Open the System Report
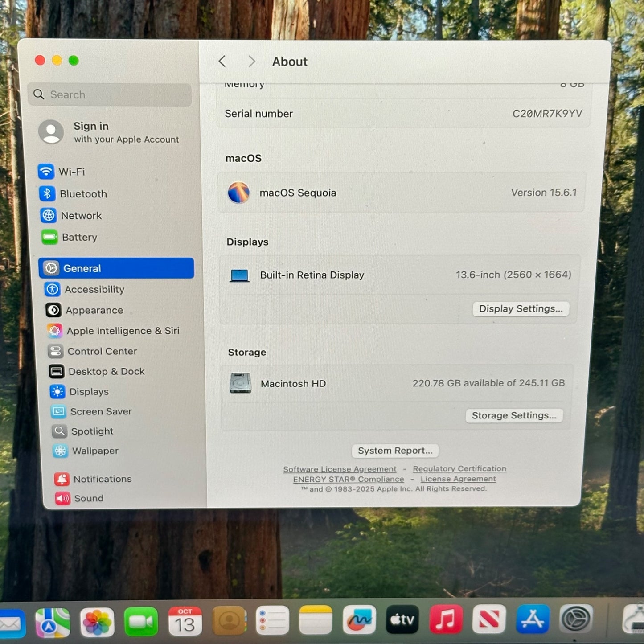This screenshot has height=644, width=644. (x=395, y=451)
